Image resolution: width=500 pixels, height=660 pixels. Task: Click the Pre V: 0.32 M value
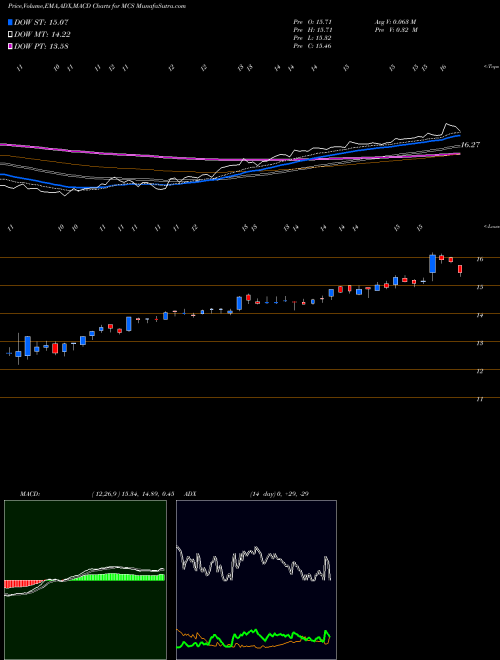(396, 30)
